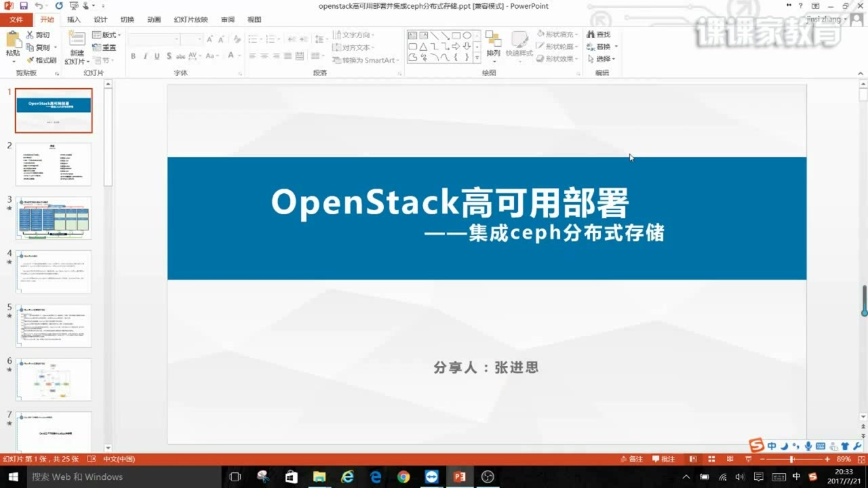Click the Sogou input method S logo

coord(757,445)
